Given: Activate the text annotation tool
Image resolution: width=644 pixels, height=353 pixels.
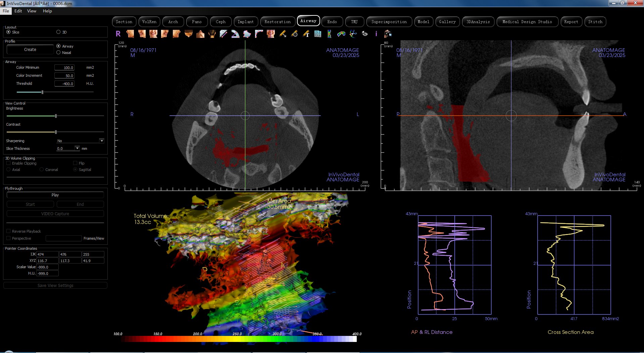Looking at the screenshot, I should [306, 34].
